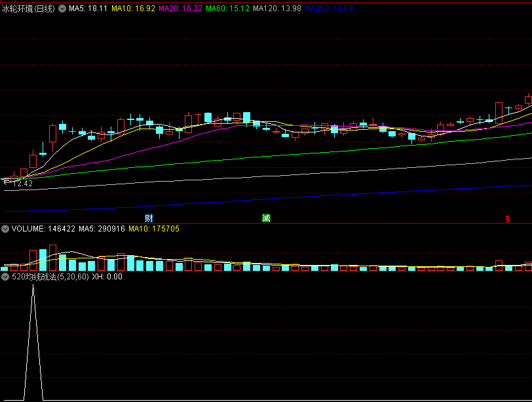Click the volume MA5: 290916 label
This screenshot has width=532, height=402.
(102, 229)
